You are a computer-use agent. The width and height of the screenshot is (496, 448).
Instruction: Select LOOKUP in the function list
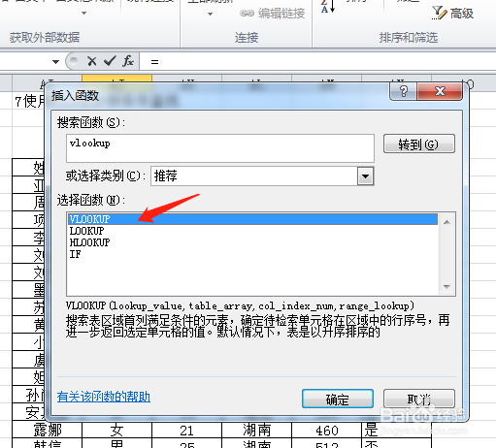click(253, 231)
